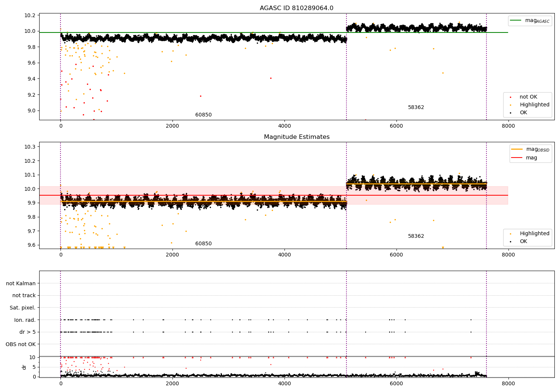Click the '10' tick on the dr axis
Viewport: 560px width, 392px height.
(32, 357)
